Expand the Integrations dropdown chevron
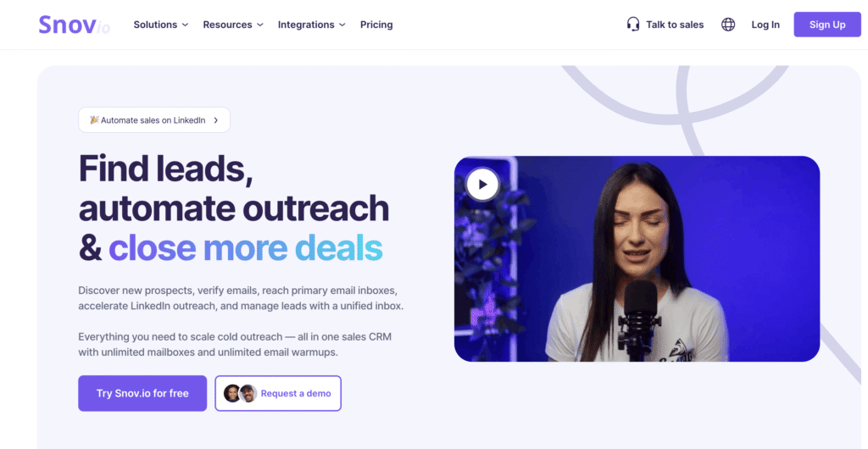 (342, 25)
